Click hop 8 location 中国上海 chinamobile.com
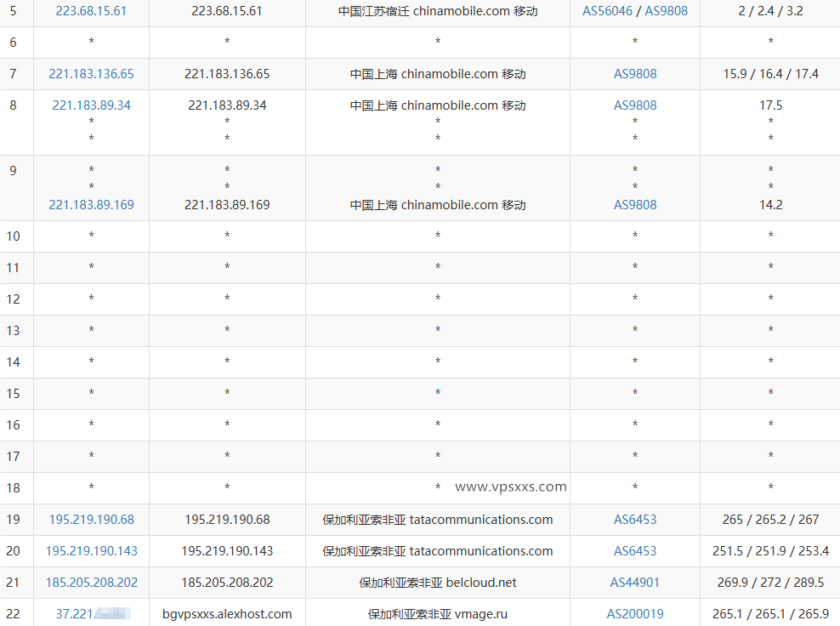The height and width of the screenshot is (626, 840). (x=438, y=105)
